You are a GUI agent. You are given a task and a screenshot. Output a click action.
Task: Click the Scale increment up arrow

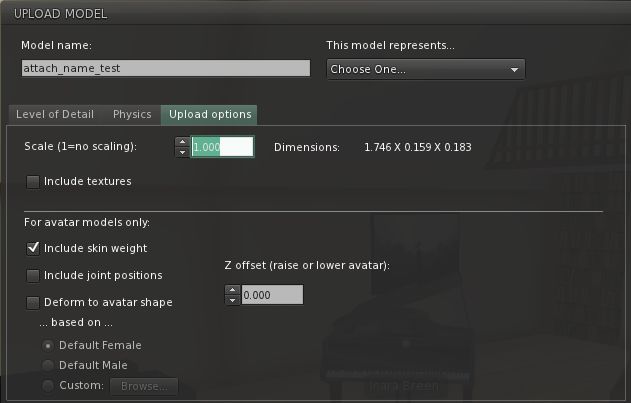[182, 142]
